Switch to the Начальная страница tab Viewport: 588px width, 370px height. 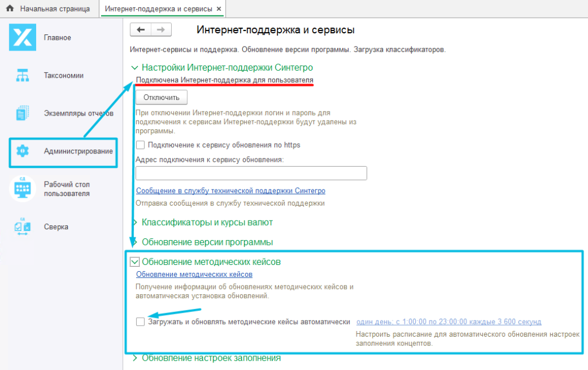click(x=55, y=9)
